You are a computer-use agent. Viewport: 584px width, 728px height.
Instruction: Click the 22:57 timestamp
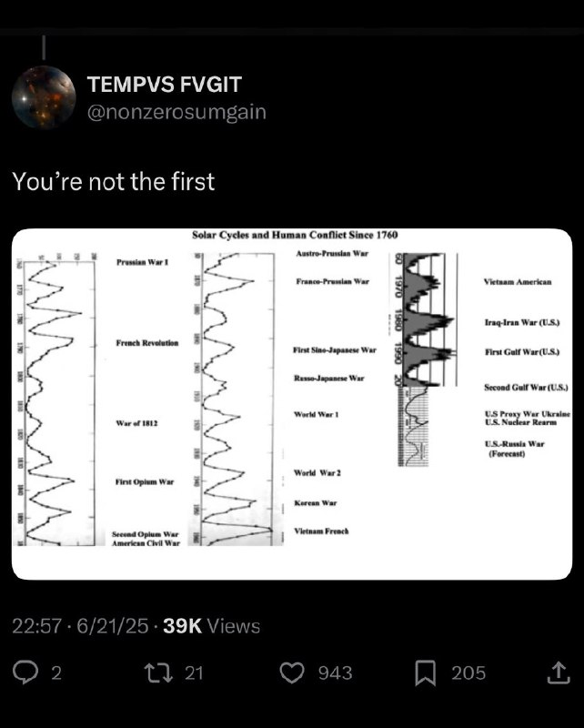(36, 626)
